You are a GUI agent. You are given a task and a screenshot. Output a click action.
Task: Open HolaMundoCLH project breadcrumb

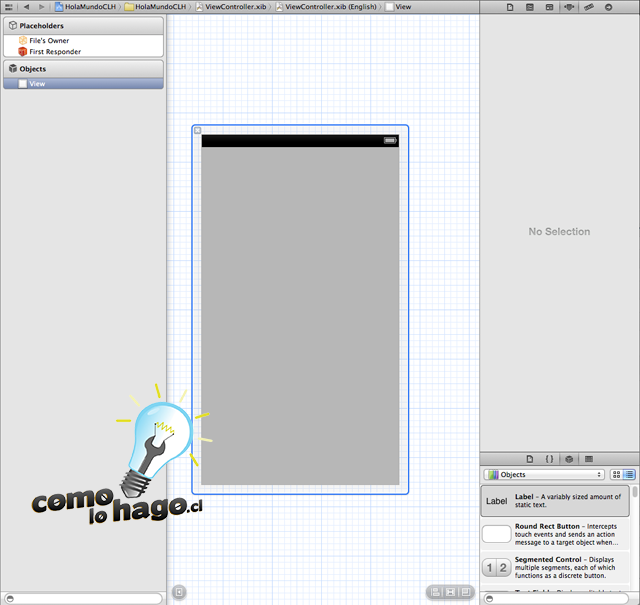(x=86, y=7)
